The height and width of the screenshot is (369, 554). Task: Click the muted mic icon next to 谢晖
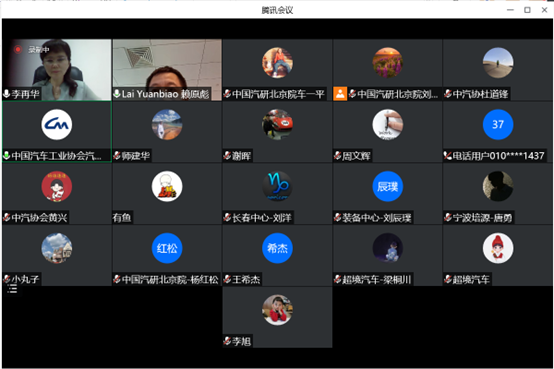(x=227, y=156)
